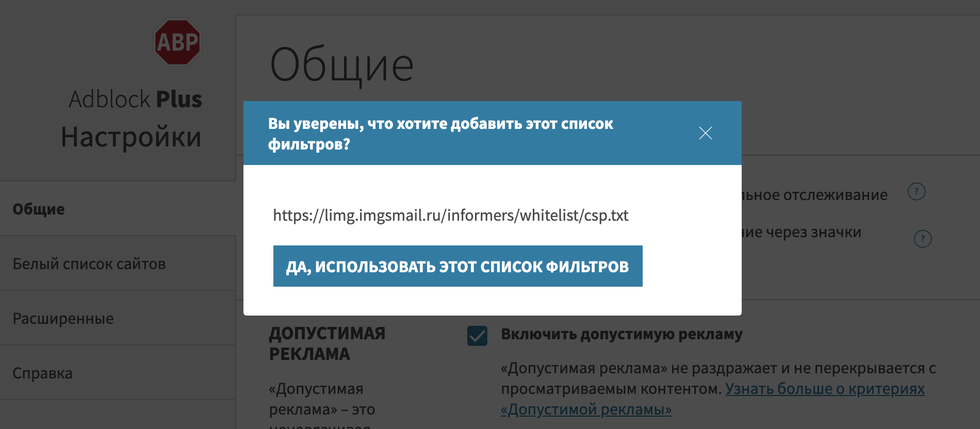Click the Настройки sidebar heading

[131, 137]
